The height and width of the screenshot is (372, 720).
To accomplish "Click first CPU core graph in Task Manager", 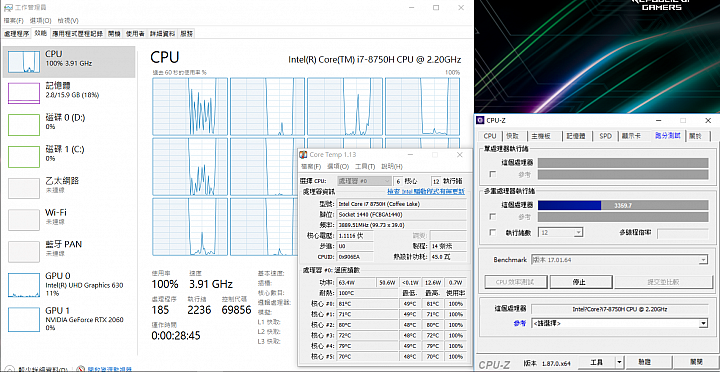I will click(190, 107).
